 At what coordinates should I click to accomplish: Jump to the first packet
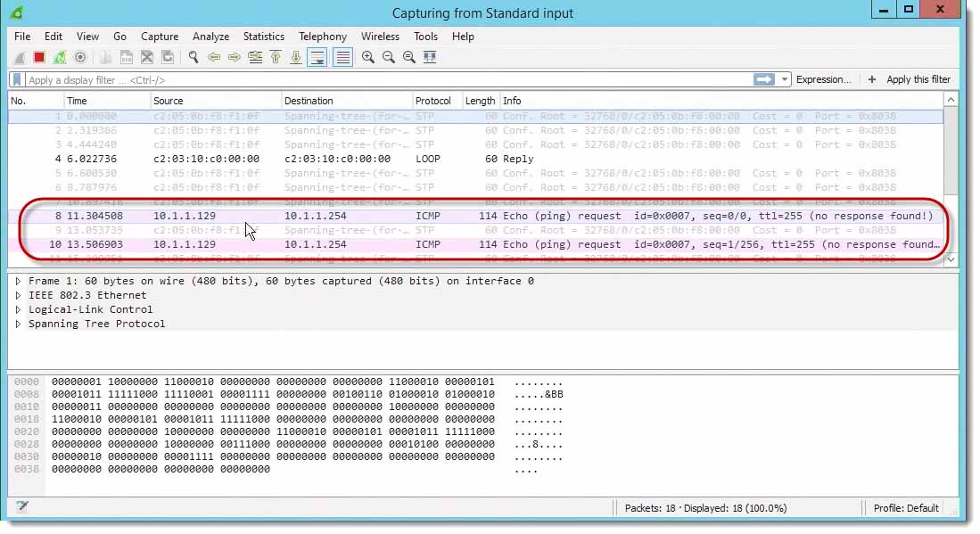pyautogui.click(x=276, y=57)
